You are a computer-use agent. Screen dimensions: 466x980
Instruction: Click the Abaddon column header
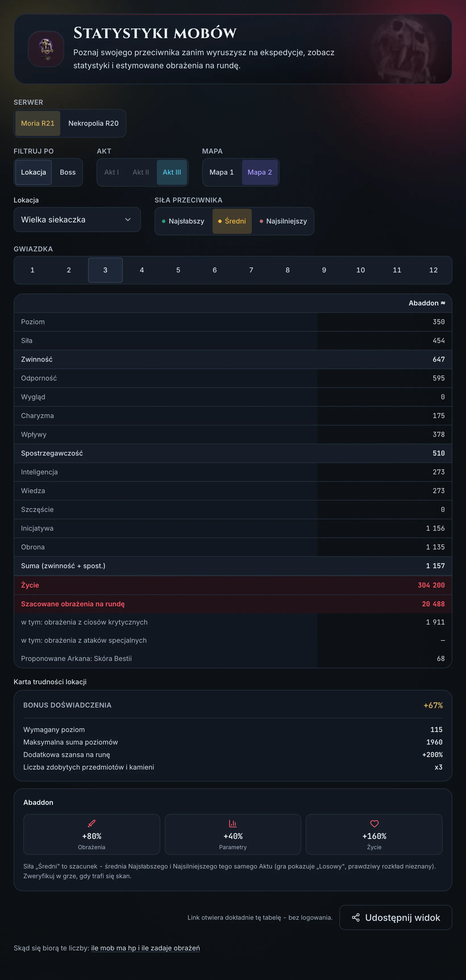[x=427, y=303]
